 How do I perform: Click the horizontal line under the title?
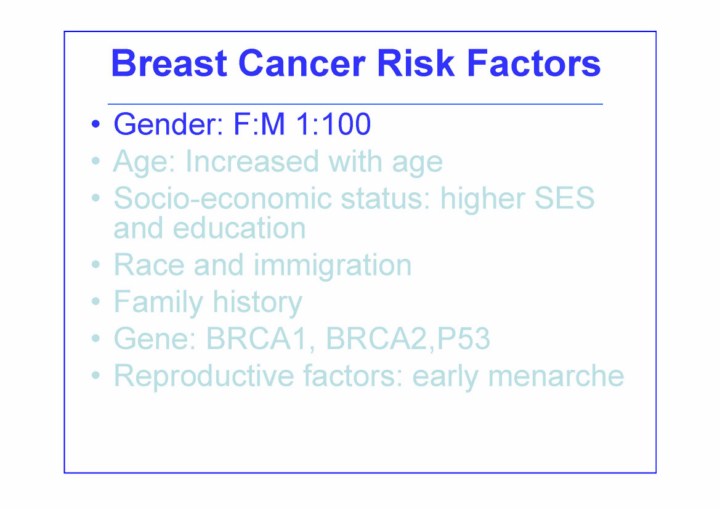pos(355,103)
